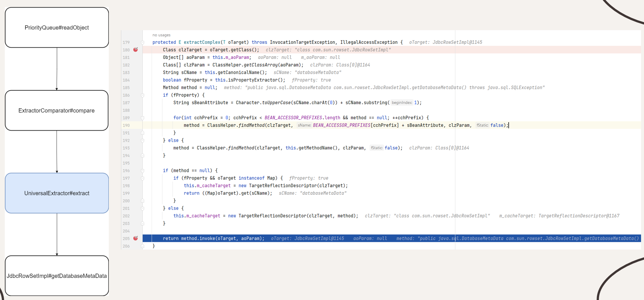
Task: Click getClassArray call on line 182
Action: tap(261, 65)
